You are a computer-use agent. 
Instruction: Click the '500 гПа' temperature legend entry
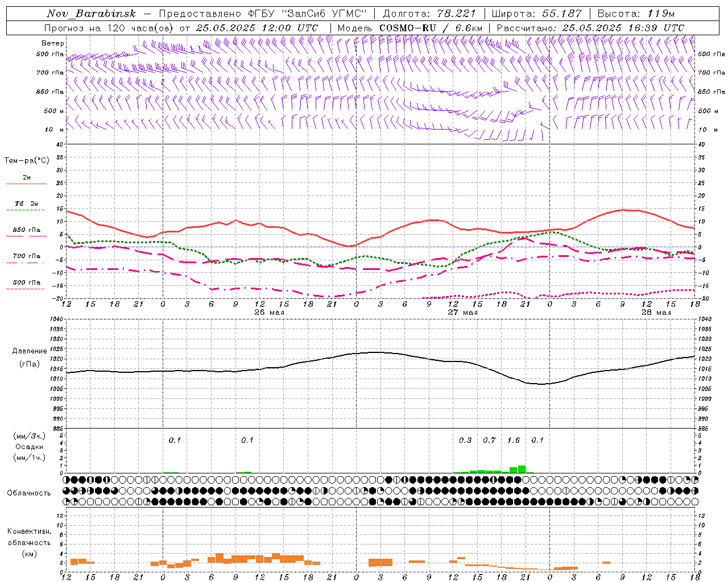tap(27, 282)
